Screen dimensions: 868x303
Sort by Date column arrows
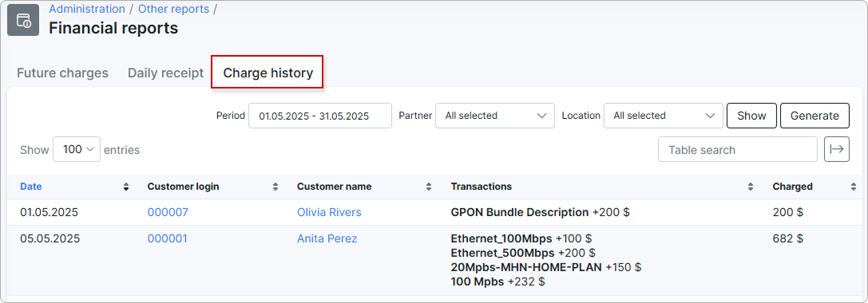click(125, 187)
